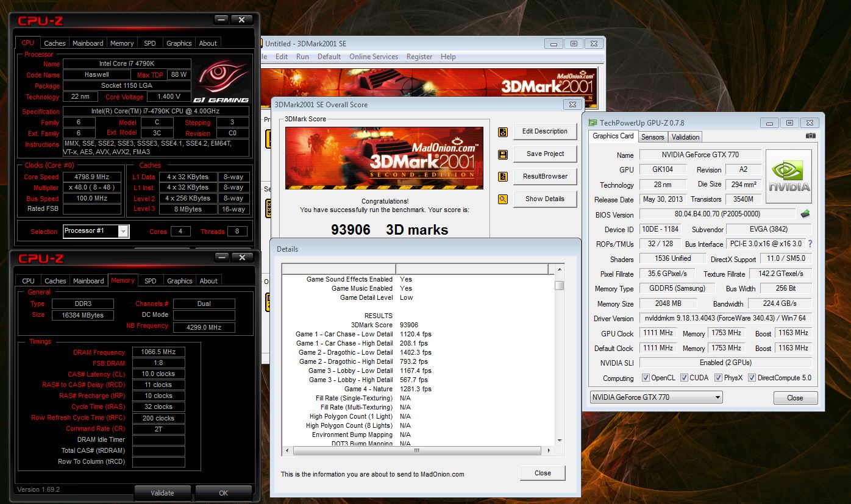Click the Details scrollbar up arrow
The image size is (851, 504).
tap(559, 269)
